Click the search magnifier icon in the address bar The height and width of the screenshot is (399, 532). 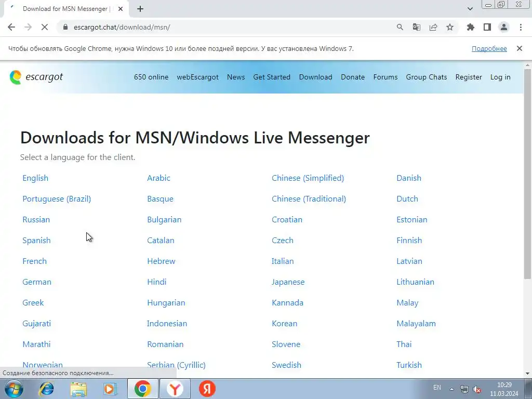(400, 27)
